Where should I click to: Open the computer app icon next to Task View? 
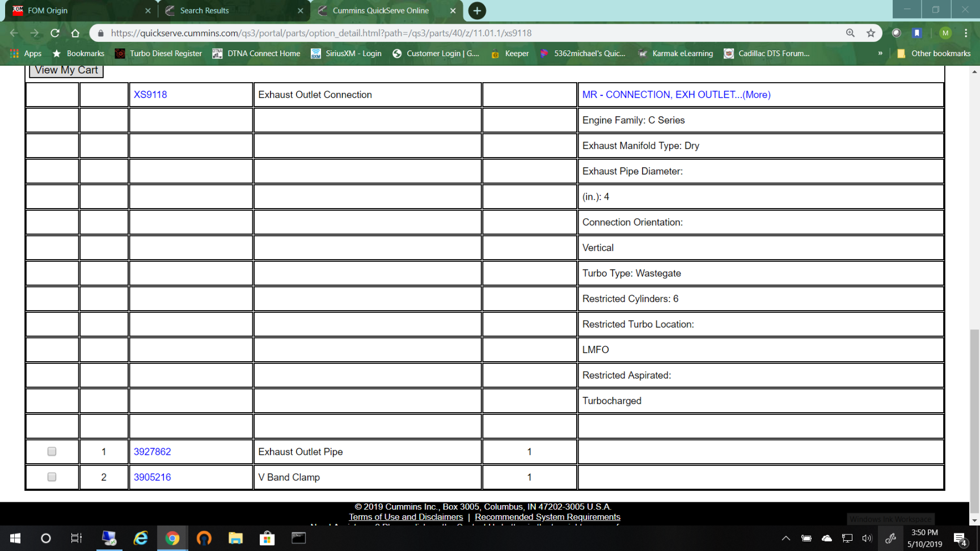(x=108, y=538)
